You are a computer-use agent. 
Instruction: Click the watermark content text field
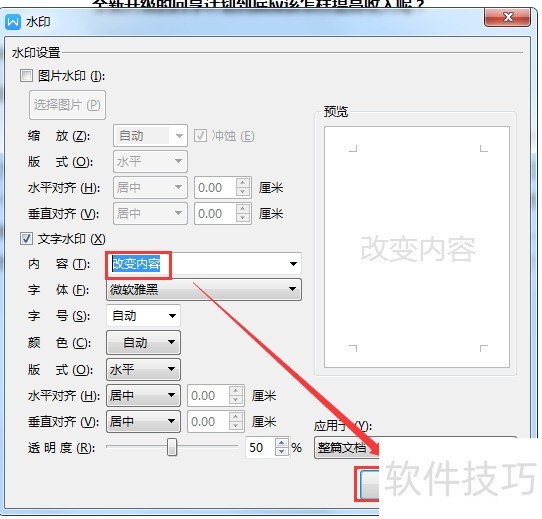tap(197, 264)
